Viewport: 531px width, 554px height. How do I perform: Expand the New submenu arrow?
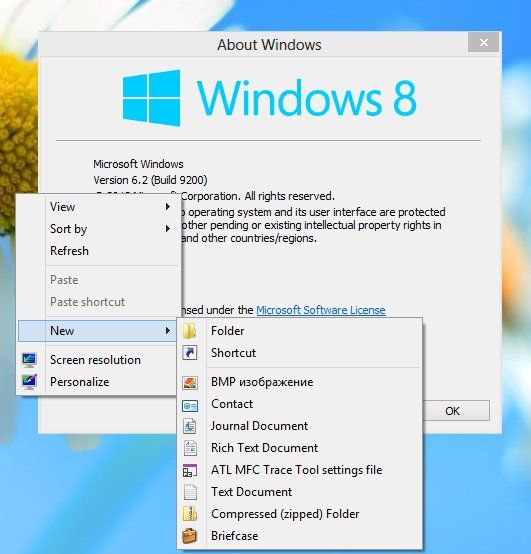click(168, 330)
